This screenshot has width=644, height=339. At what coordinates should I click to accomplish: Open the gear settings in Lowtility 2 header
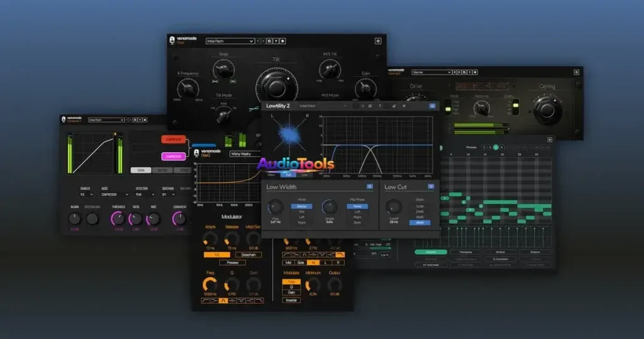point(404,106)
